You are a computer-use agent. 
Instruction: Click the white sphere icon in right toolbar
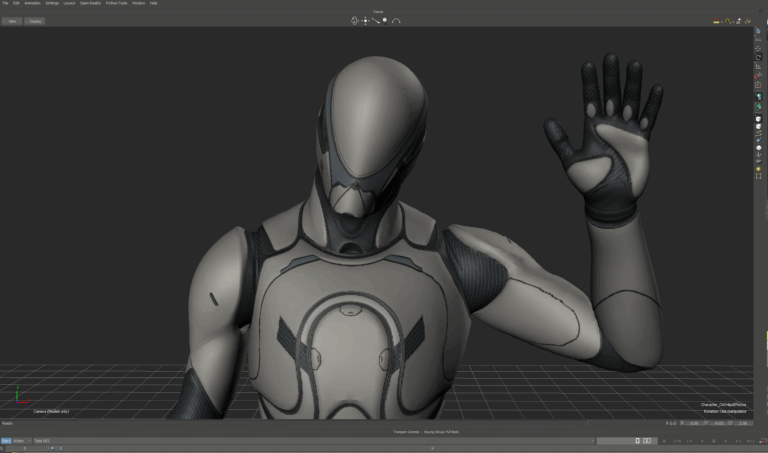click(759, 149)
